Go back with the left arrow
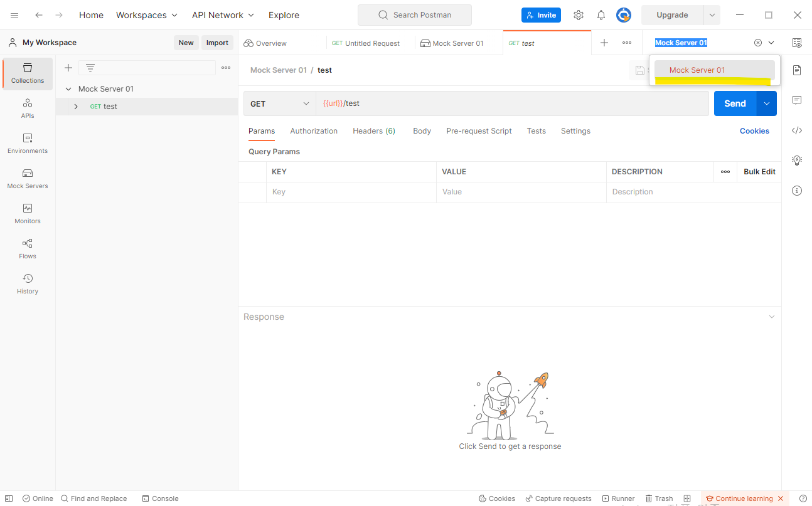812x506 pixels. [39, 15]
